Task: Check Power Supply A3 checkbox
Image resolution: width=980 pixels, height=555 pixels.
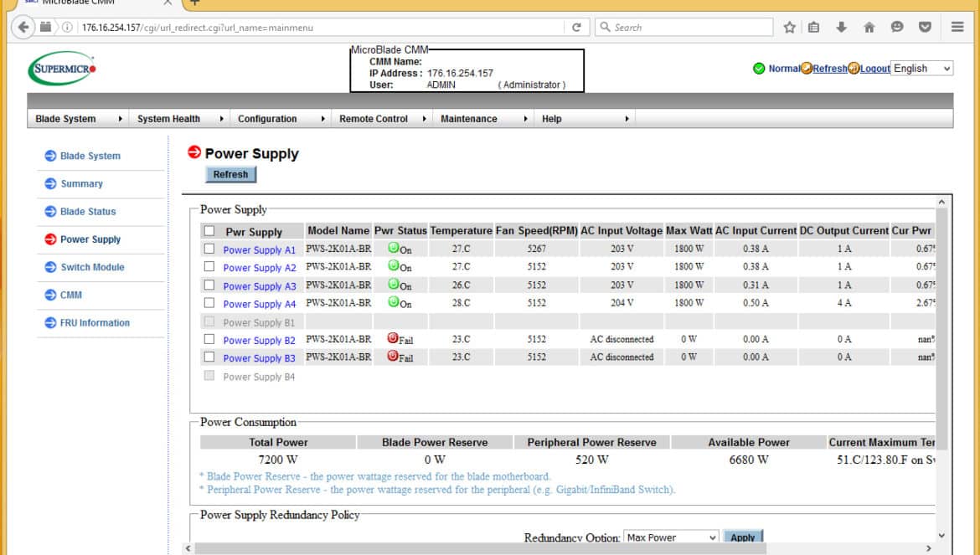Action: click(x=209, y=285)
